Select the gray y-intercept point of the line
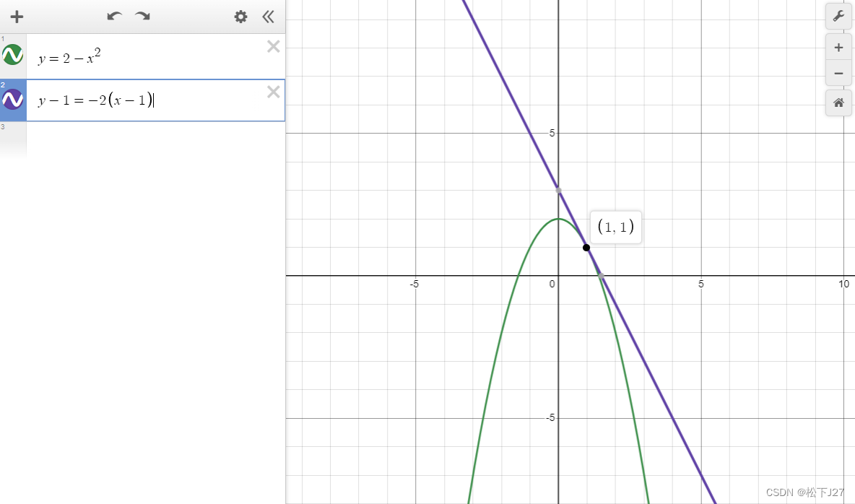 point(558,191)
